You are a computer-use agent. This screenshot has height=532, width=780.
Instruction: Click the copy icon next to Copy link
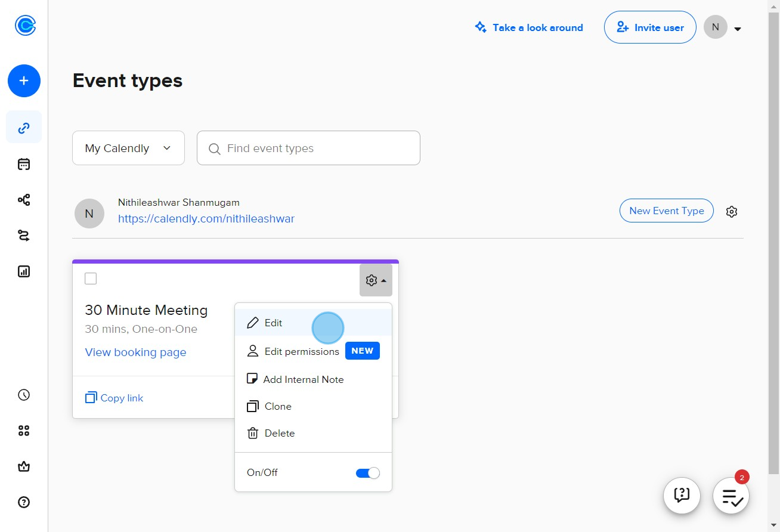pyautogui.click(x=91, y=398)
